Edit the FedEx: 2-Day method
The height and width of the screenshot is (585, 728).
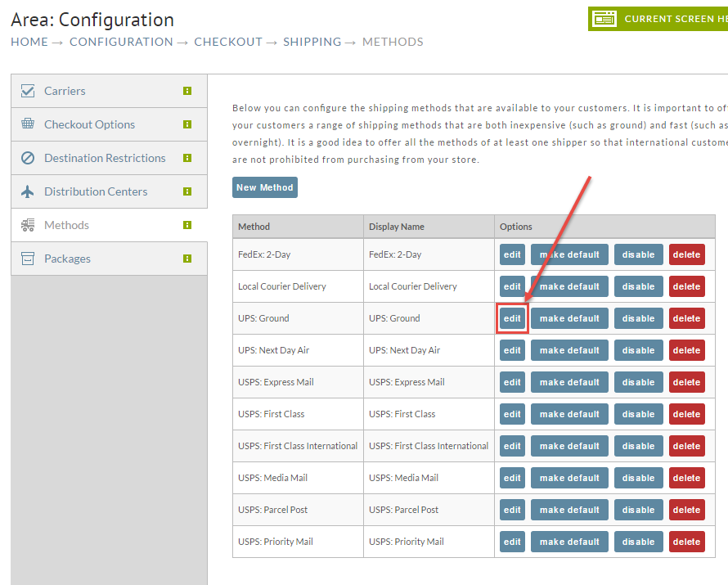pyautogui.click(x=512, y=254)
